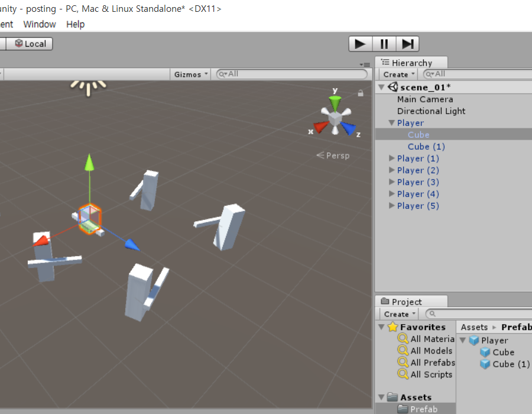Click the Unity scene icon next to scene_01

pyautogui.click(x=393, y=87)
